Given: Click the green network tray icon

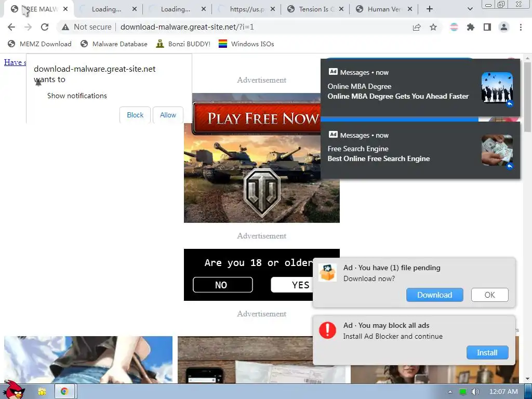Looking at the screenshot, I should (463, 392).
